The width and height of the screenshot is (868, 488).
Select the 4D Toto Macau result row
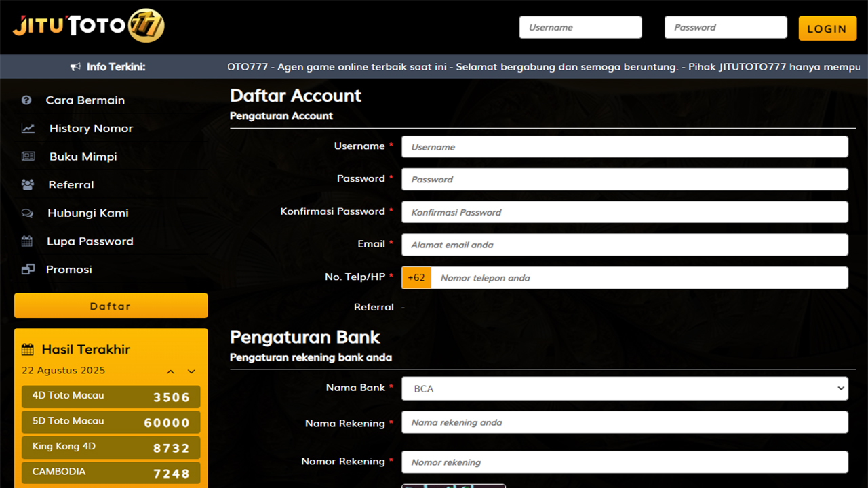[x=111, y=396]
